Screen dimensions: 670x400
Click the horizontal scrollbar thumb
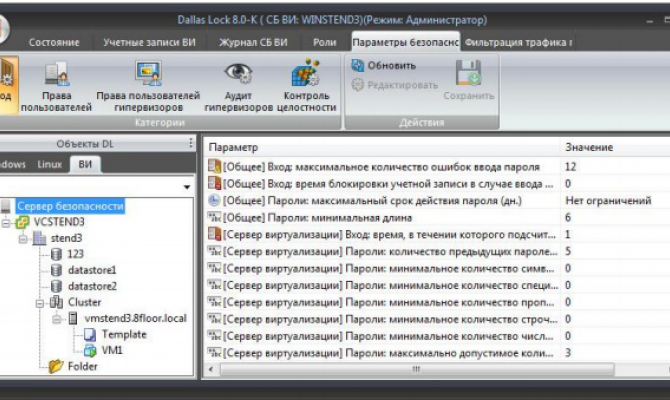click(x=417, y=369)
